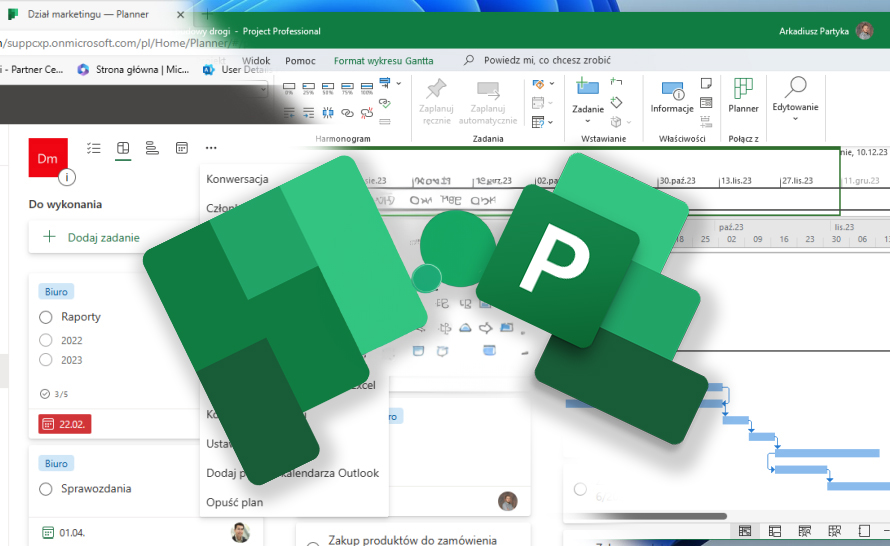Expand the mark on track dropdown arrow
This screenshot has width=890, height=546.
coord(398,83)
